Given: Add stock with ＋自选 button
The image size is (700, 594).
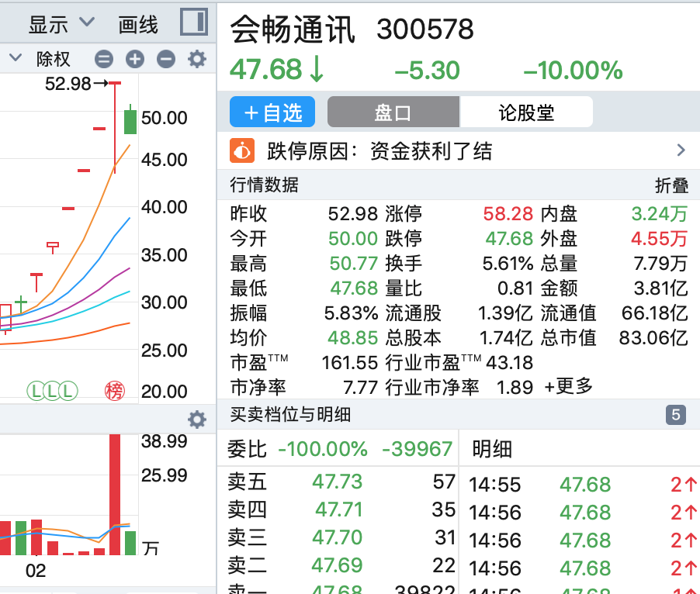Looking at the screenshot, I should click(272, 112).
